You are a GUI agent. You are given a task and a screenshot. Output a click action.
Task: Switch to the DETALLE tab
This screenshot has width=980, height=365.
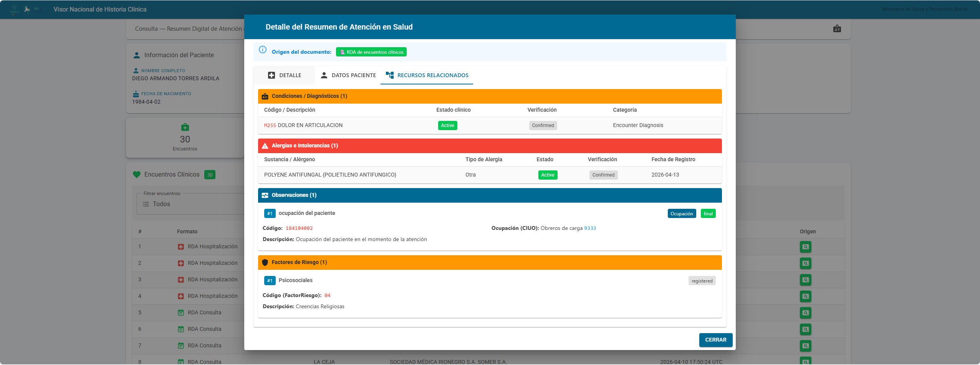[284, 75]
